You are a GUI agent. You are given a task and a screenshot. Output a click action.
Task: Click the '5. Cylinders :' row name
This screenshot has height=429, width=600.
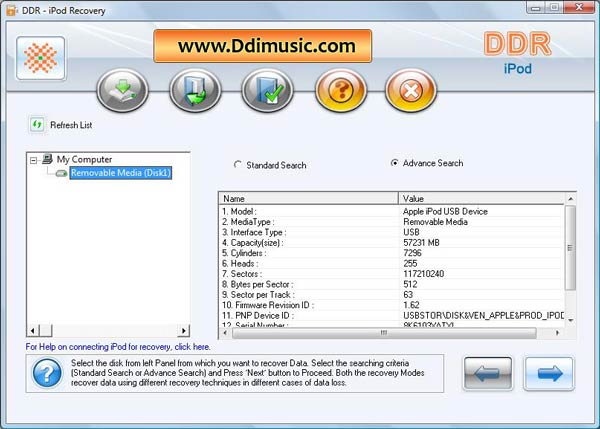244,253
